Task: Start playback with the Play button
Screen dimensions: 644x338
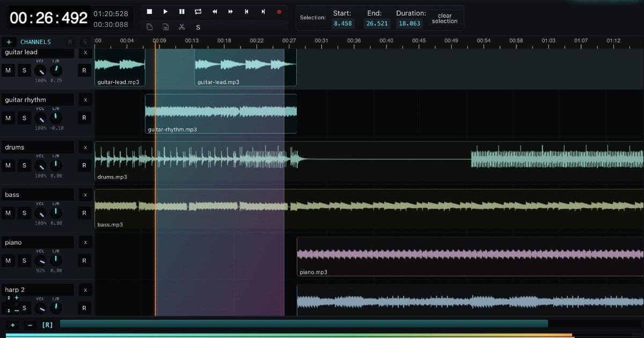Action: tap(166, 11)
